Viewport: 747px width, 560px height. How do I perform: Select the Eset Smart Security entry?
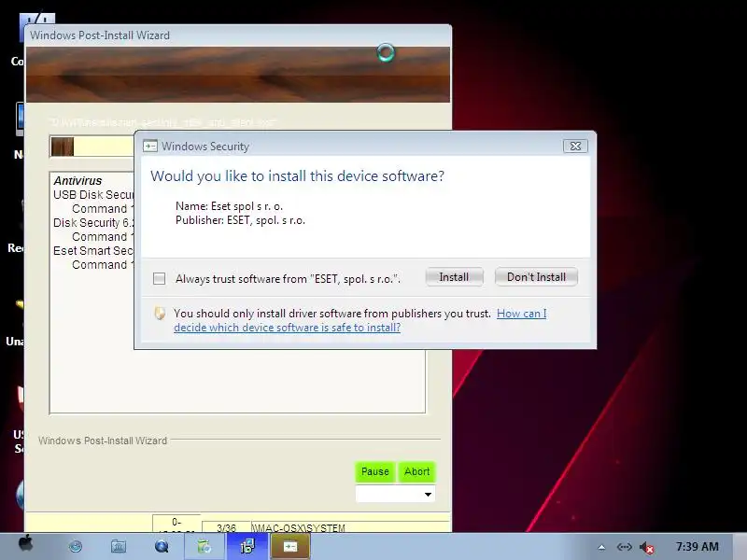pyautogui.click(x=93, y=251)
